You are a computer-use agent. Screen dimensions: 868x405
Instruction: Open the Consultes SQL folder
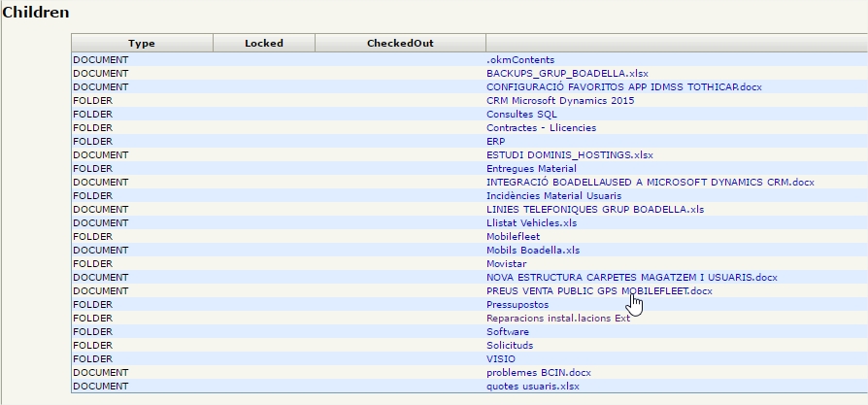521,115
